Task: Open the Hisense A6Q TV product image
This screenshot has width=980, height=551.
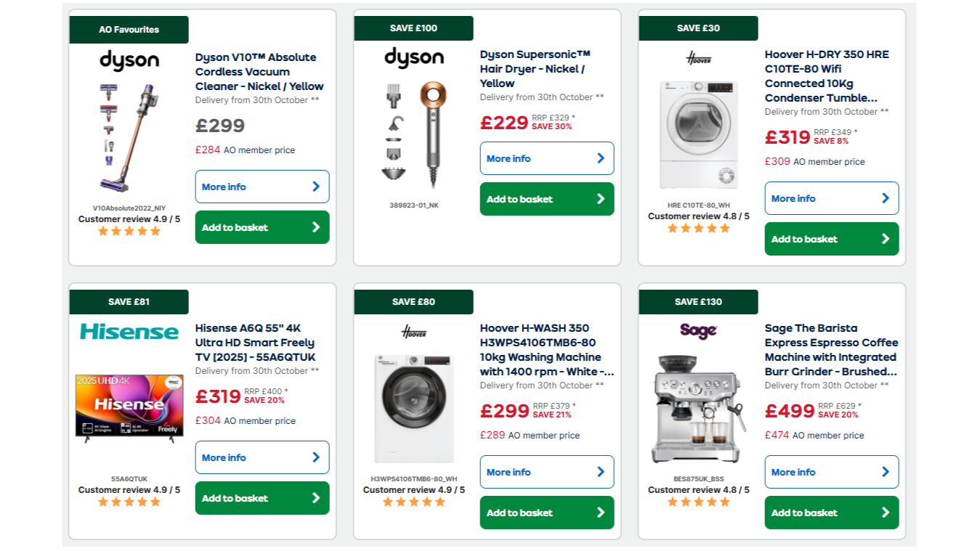Action: point(129,408)
